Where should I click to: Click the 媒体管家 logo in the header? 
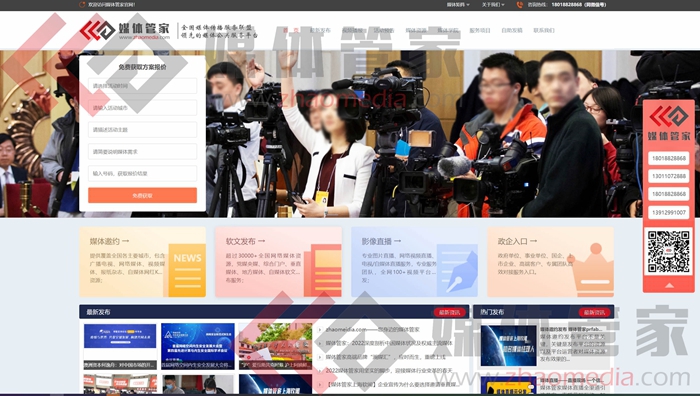(x=125, y=30)
